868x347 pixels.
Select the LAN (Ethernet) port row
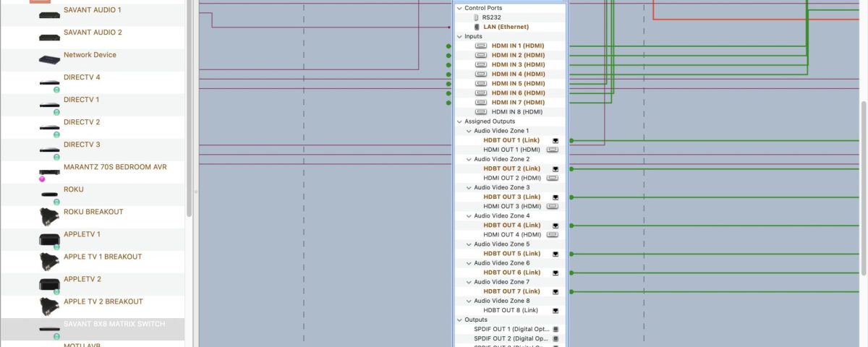(x=506, y=27)
